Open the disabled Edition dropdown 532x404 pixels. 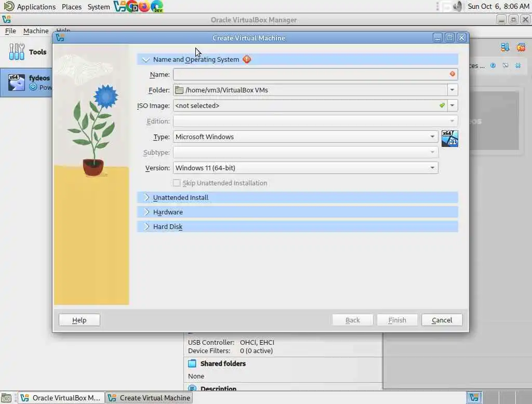315,121
